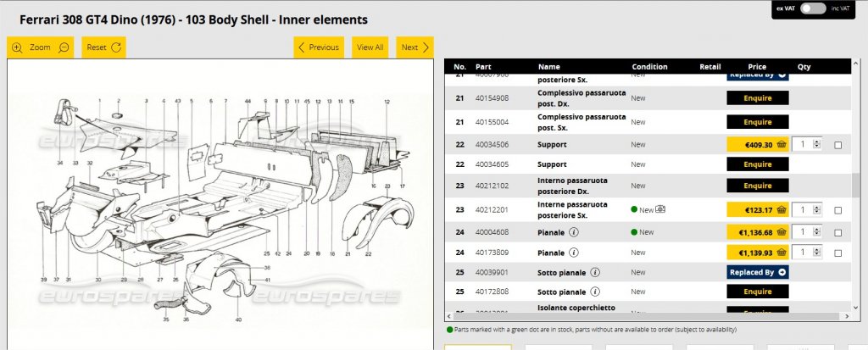Screen dimensions: 868x350
Task: Click the quantity stepper for part 40034506
Action: pyautogui.click(x=816, y=144)
